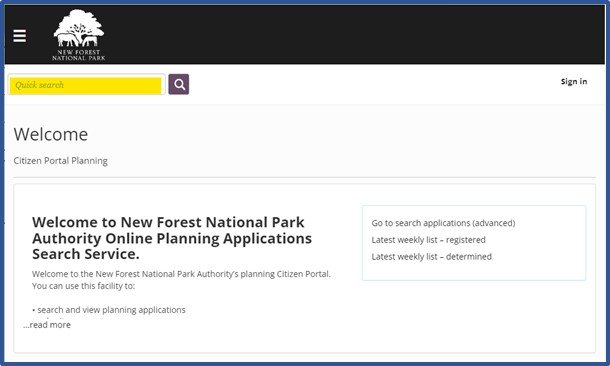Expand the ...read more text
Screen dimensions: 610x366
point(47,325)
